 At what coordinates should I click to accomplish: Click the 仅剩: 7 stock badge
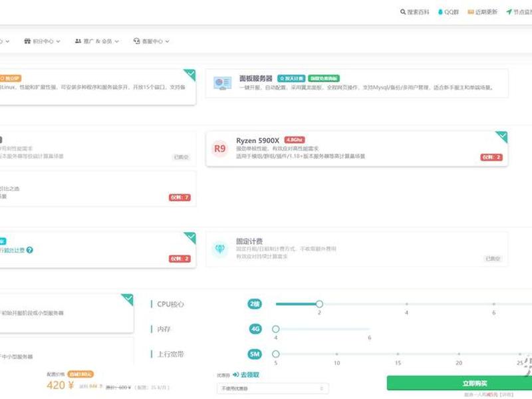(x=180, y=198)
